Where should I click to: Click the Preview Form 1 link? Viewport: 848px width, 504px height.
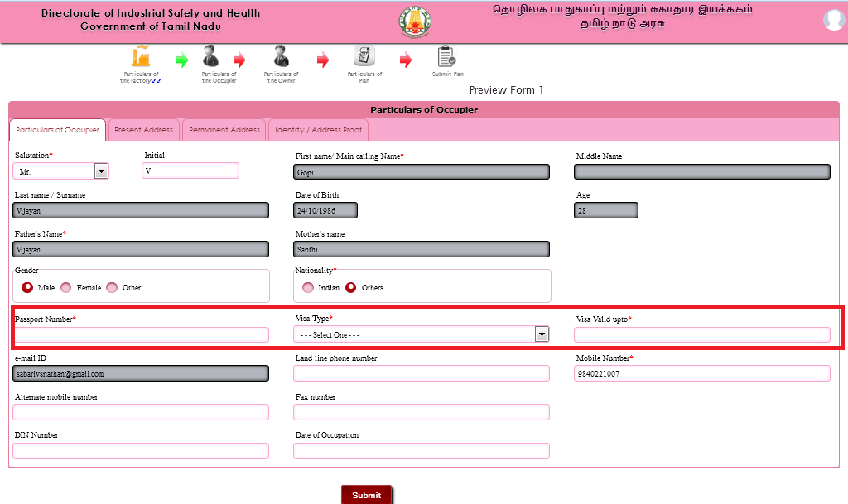coord(506,89)
